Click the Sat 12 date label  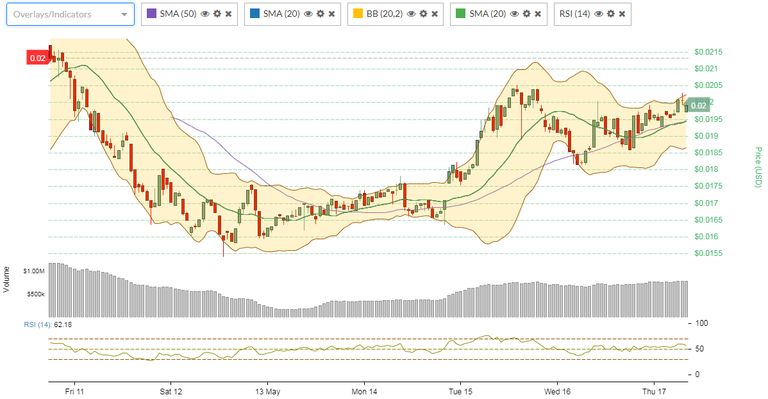tap(170, 392)
